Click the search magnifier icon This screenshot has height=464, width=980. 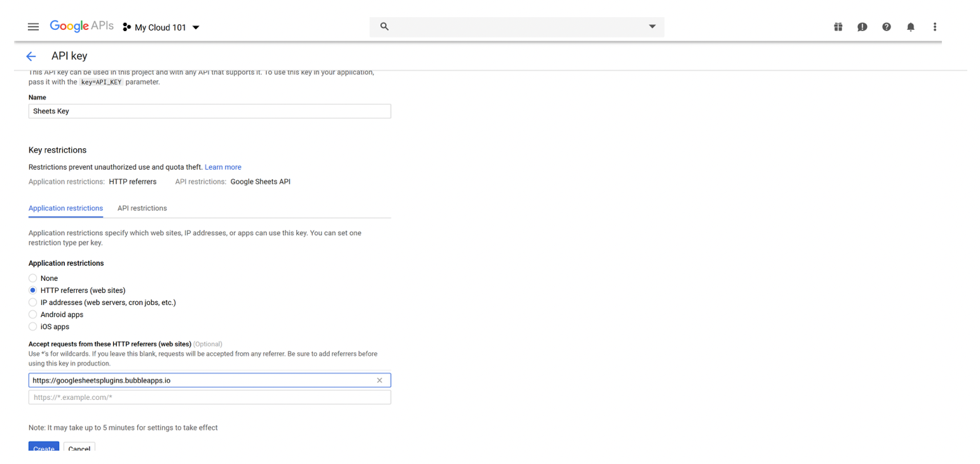coord(384,26)
